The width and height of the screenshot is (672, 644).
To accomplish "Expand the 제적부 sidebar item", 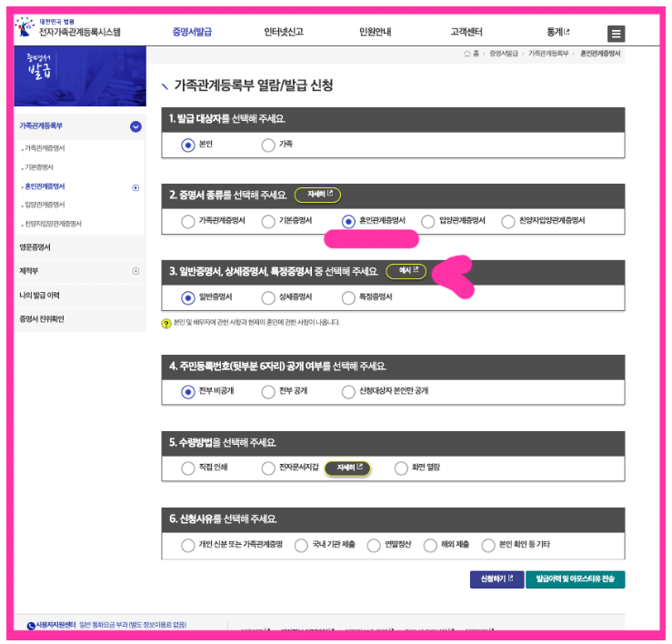I will (x=135, y=271).
